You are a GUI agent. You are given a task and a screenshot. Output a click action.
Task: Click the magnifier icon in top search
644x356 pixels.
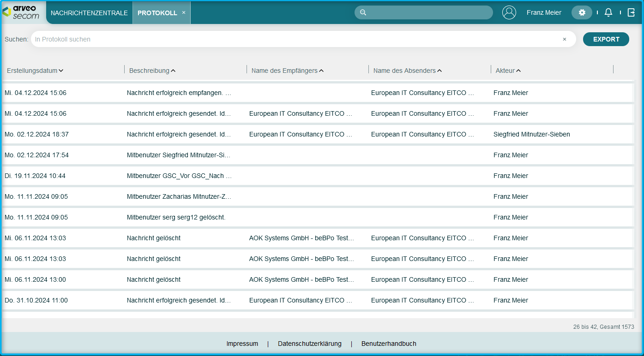coord(363,12)
